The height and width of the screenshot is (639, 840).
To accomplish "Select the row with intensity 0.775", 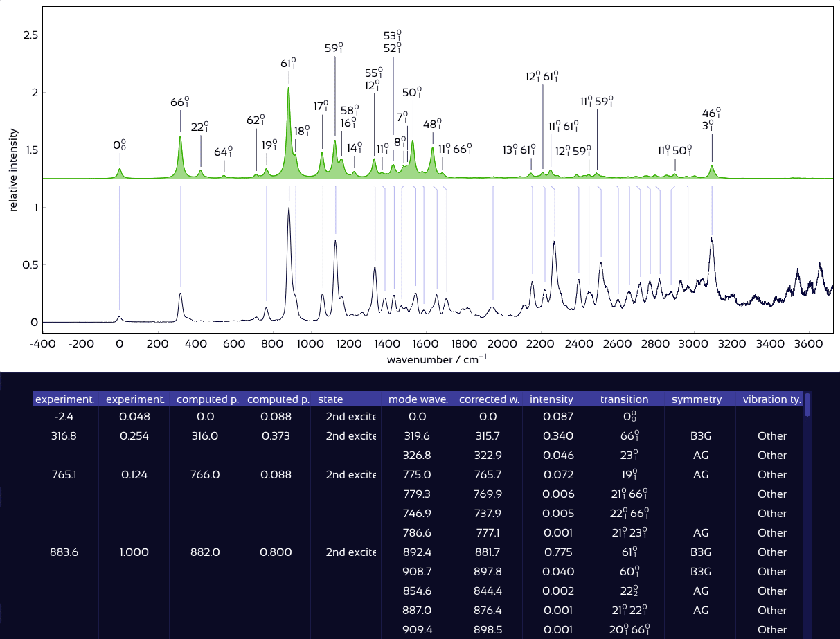I will (x=559, y=552).
